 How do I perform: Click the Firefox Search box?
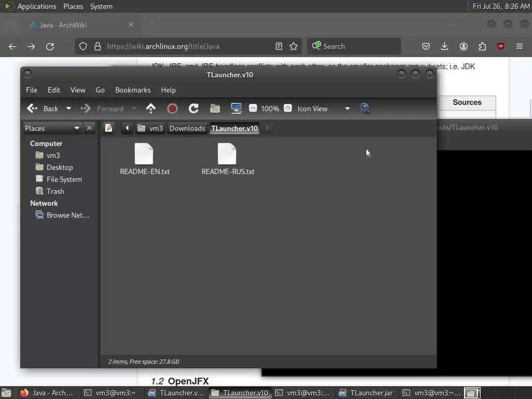pos(354,46)
